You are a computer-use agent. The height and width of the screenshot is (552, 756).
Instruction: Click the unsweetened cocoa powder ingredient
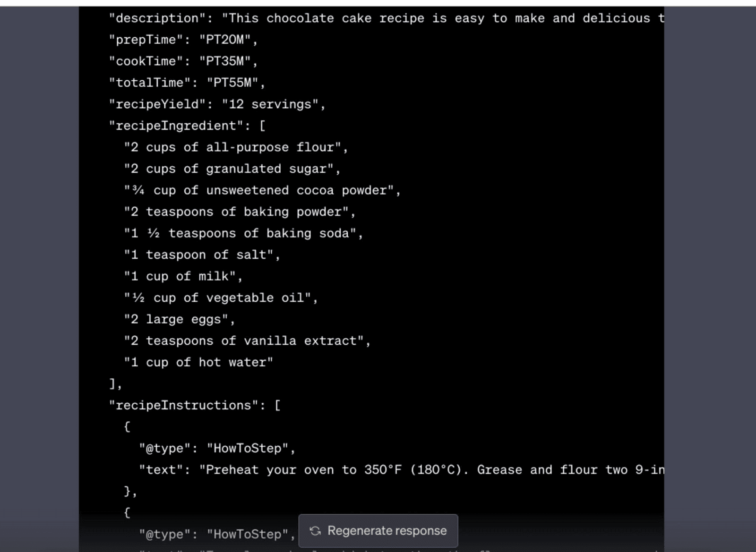click(262, 190)
